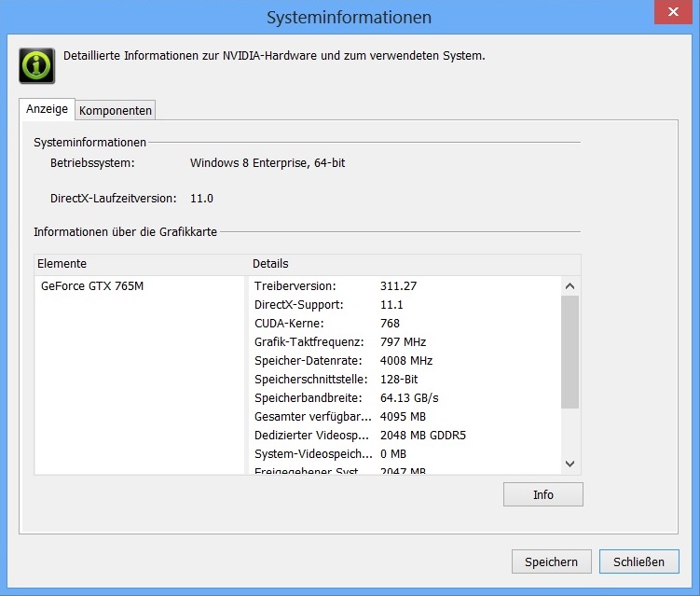Click the green NVIDIA info icon
This screenshot has height=596, width=700.
[37, 65]
